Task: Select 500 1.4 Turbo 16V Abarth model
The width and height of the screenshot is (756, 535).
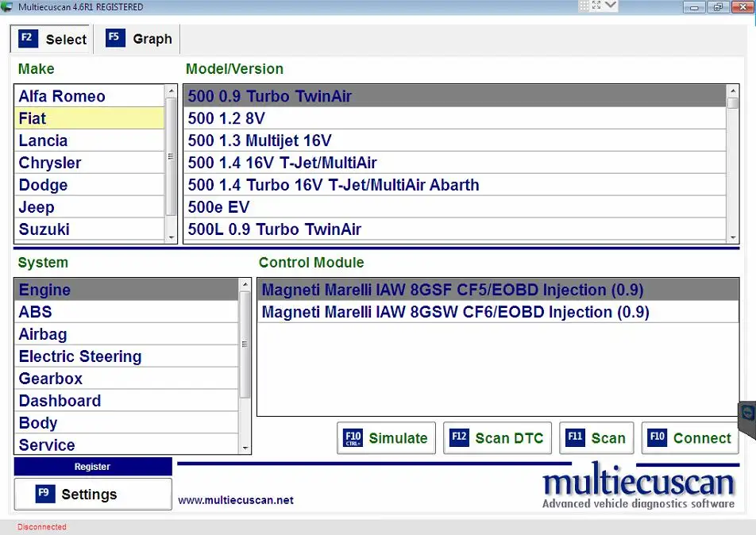Action: tap(455, 185)
